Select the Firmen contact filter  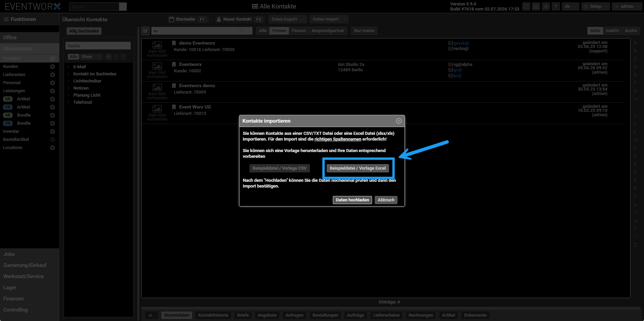click(x=279, y=31)
